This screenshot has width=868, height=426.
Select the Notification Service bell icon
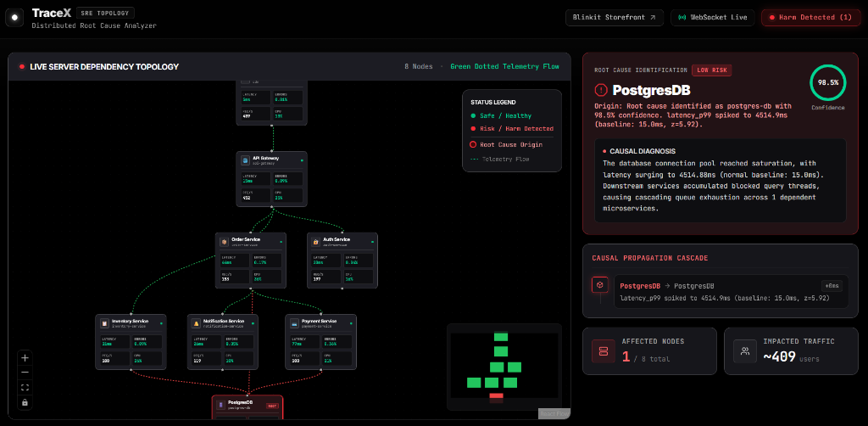196,323
